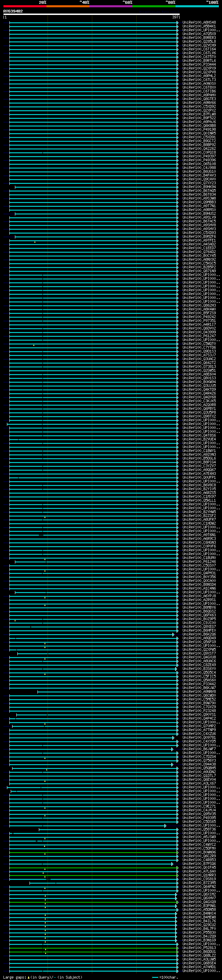Click the purple ~60% identity legend segment

(111, 6)
